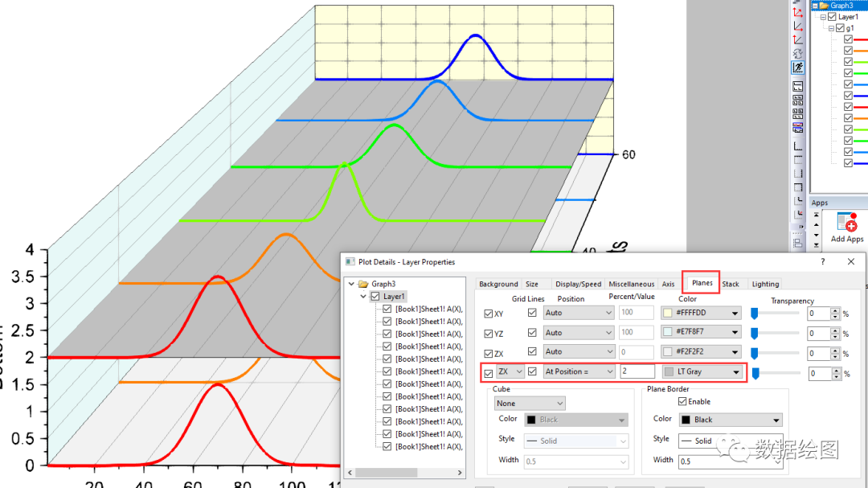Increase XY plane transparency with spinner
This screenshot has width=868, height=488.
pyautogui.click(x=835, y=310)
